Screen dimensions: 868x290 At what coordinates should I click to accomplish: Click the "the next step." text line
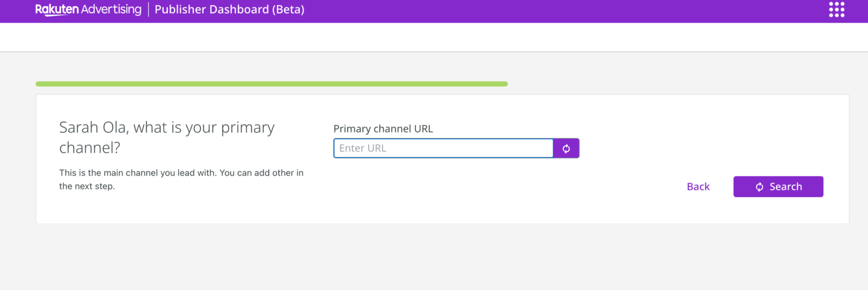point(87,187)
